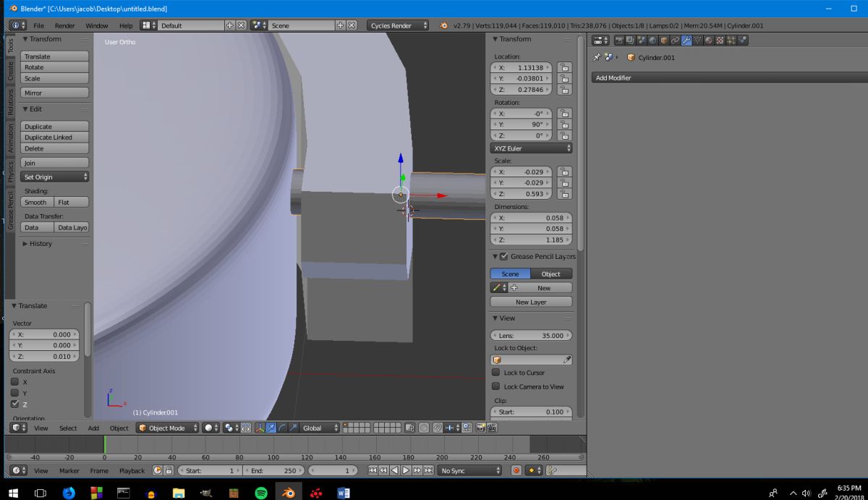Image resolution: width=868 pixels, height=500 pixels.
Task: Open the mesh Data properties tab (triangle icon)
Action: coord(697,40)
